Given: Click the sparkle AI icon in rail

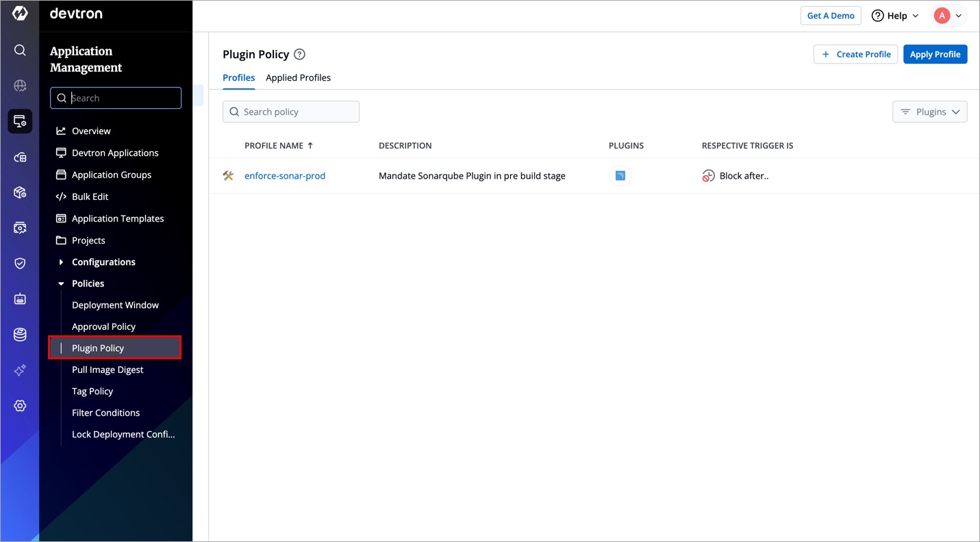Looking at the screenshot, I should coord(20,370).
